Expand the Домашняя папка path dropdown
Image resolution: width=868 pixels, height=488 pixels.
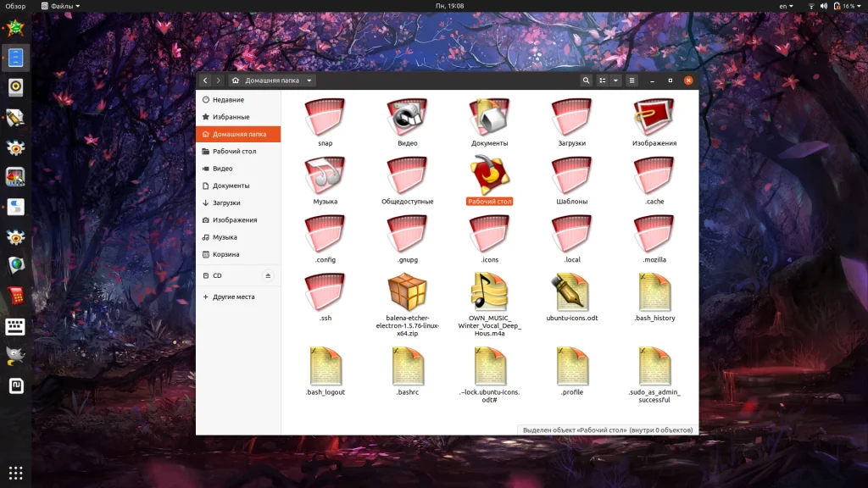click(309, 80)
